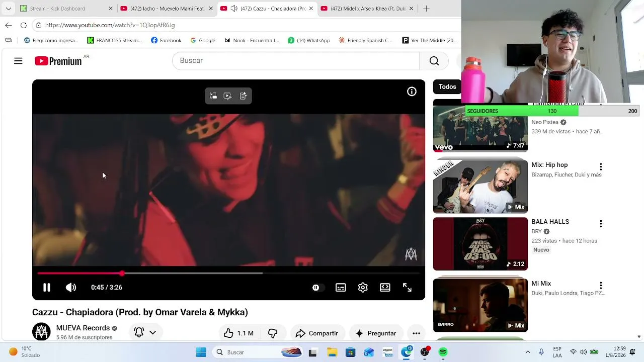The image size is (644, 362).
Task: Click the YouTube search magnifier button
Action: (434, 61)
